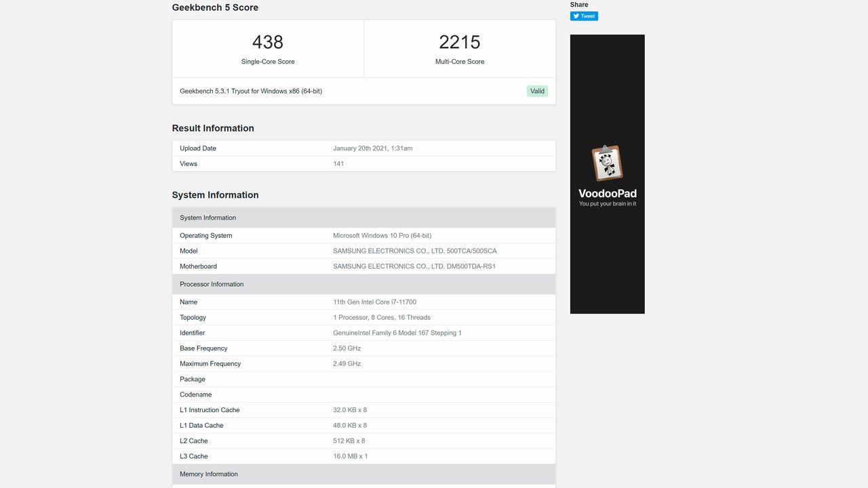This screenshot has height=488, width=868.
Task: Click the Tweet share button
Action: (x=584, y=16)
